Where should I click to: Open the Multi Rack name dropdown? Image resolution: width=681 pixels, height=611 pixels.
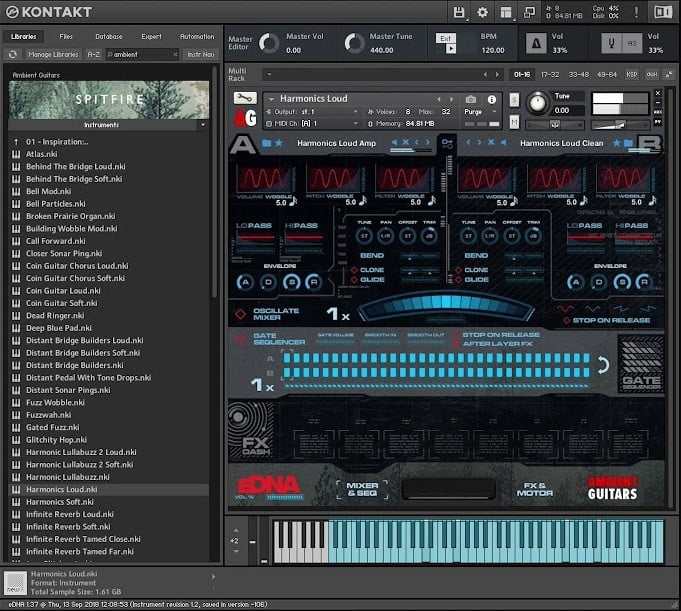coord(269,74)
